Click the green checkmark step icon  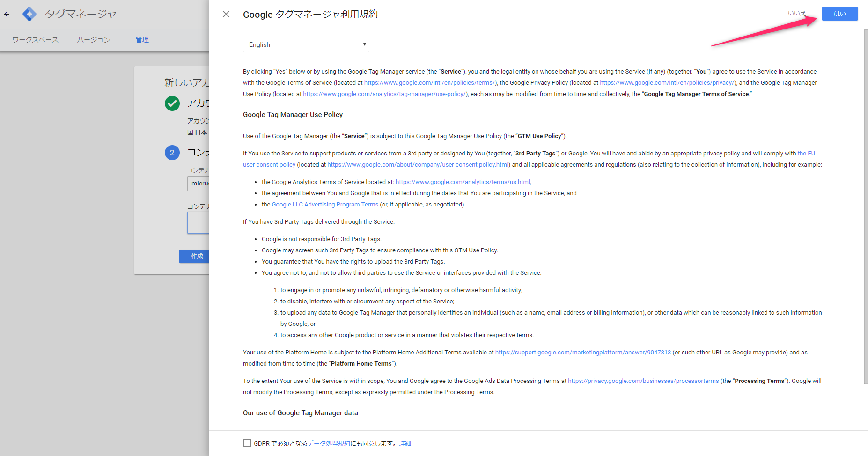click(x=172, y=103)
